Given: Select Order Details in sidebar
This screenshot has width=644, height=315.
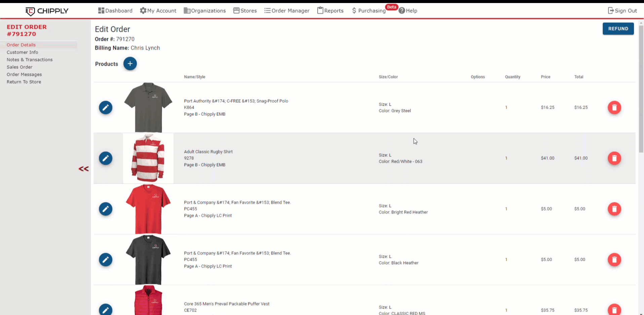Looking at the screenshot, I should pos(21,45).
